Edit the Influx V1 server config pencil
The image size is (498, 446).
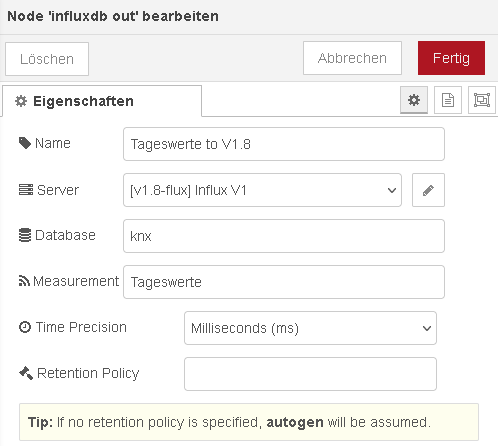428,190
